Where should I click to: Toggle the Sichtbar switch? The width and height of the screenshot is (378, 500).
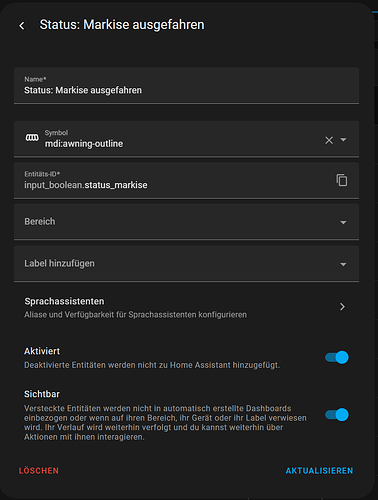[x=337, y=415]
